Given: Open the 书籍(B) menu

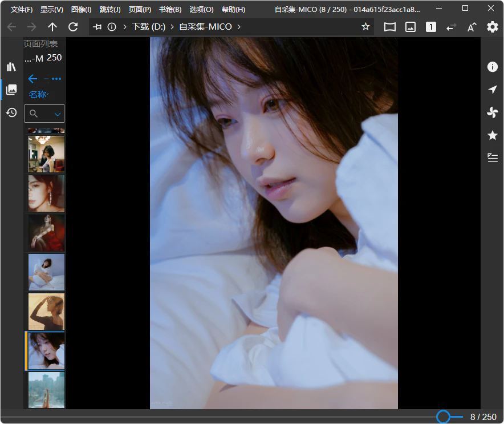Looking at the screenshot, I should point(170,10).
